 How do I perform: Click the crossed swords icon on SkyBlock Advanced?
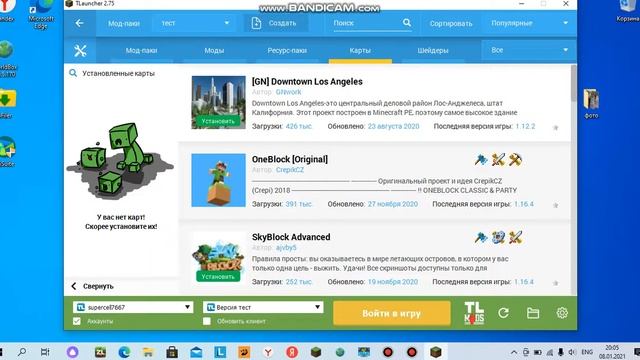[x=515, y=237]
